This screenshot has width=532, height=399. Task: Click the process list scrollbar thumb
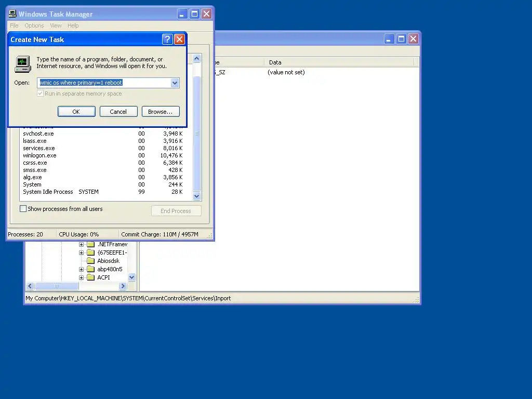196,134
